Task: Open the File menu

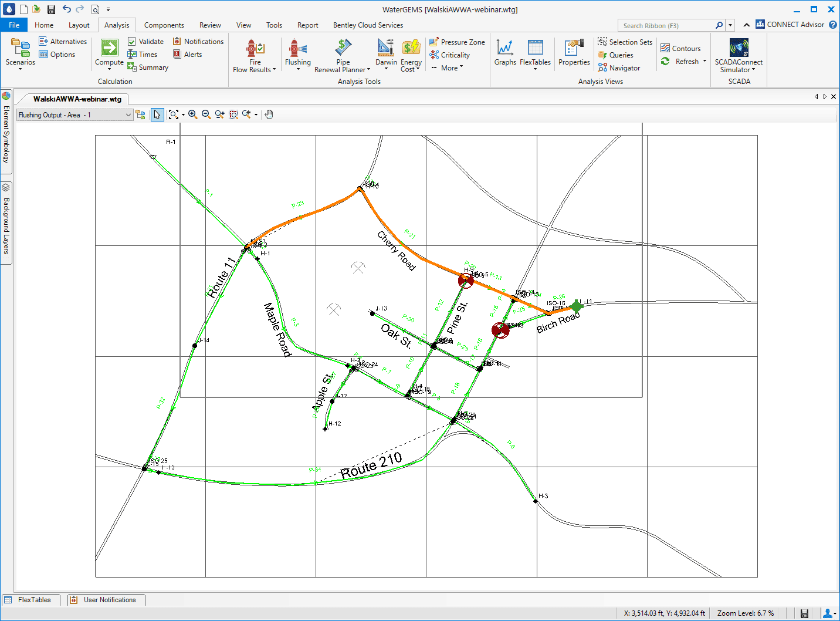Action: coord(14,25)
